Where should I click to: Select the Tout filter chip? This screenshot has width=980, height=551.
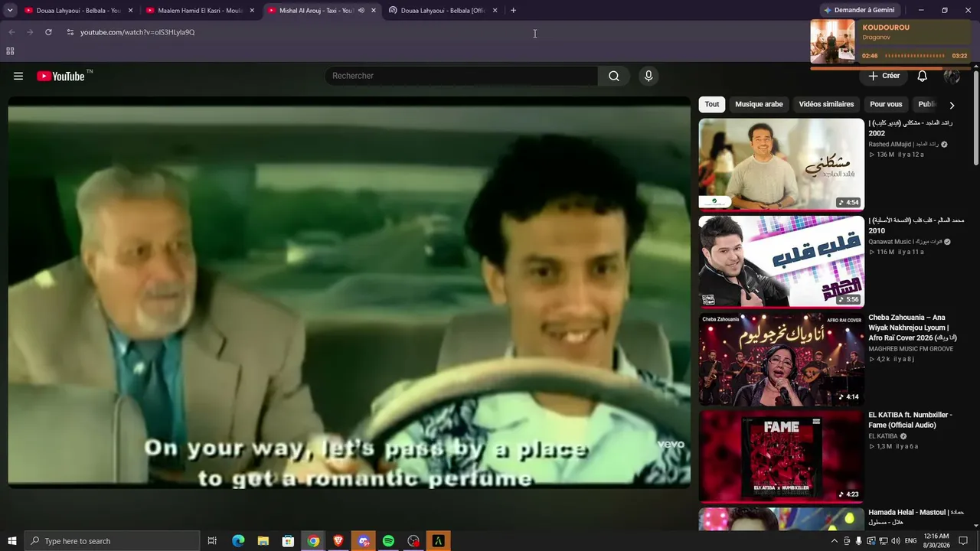(x=712, y=104)
